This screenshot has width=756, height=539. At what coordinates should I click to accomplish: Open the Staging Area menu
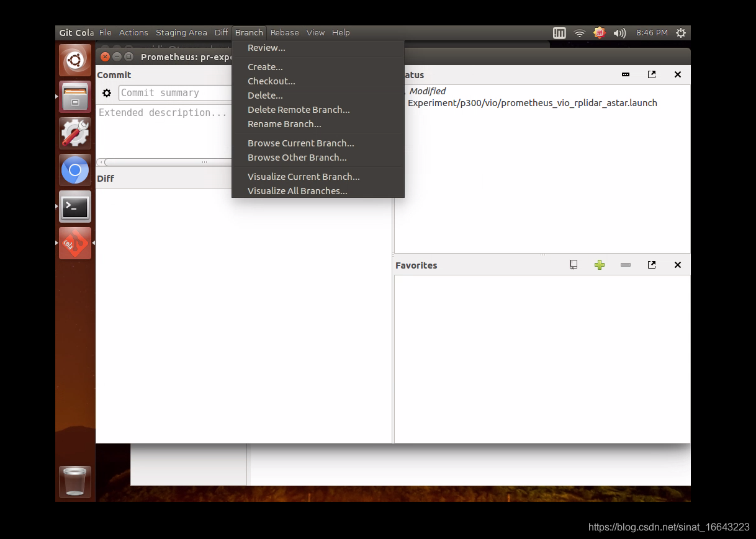tap(181, 33)
